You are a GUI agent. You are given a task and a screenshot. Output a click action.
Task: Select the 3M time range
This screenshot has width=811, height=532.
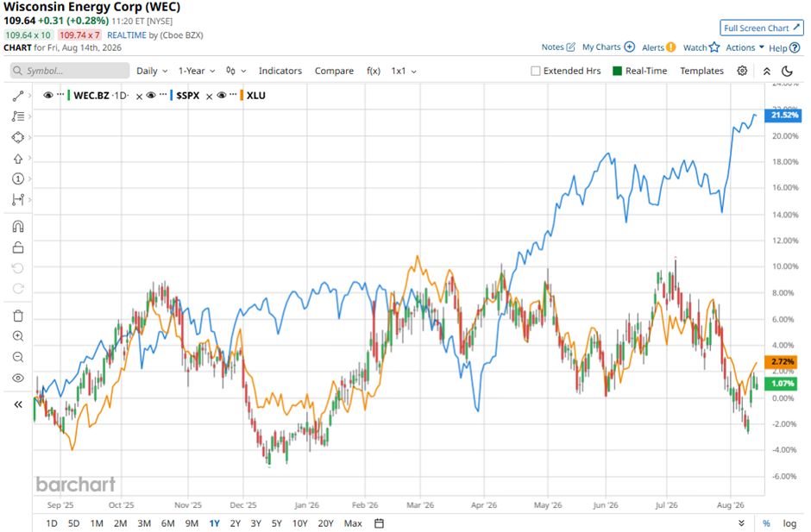click(144, 523)
